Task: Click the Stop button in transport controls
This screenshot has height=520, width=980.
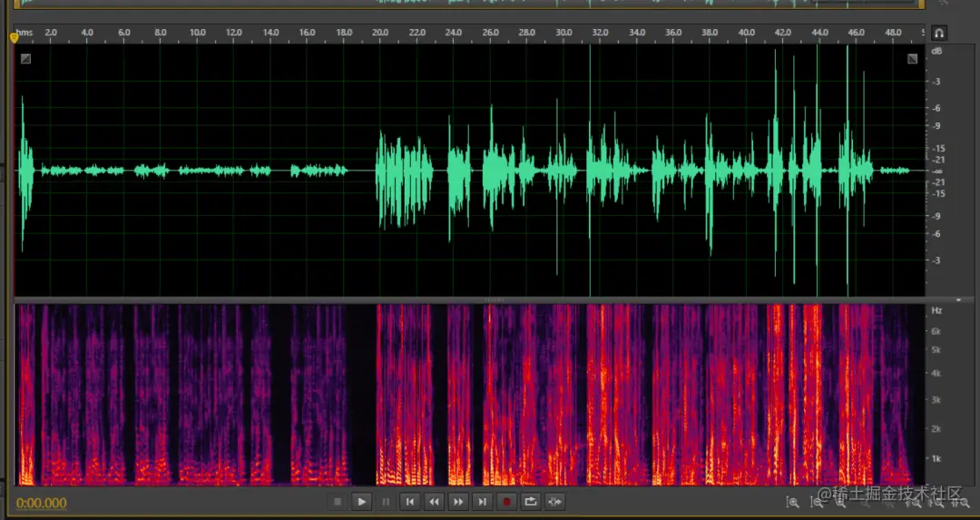Action: tap(338, 501)
